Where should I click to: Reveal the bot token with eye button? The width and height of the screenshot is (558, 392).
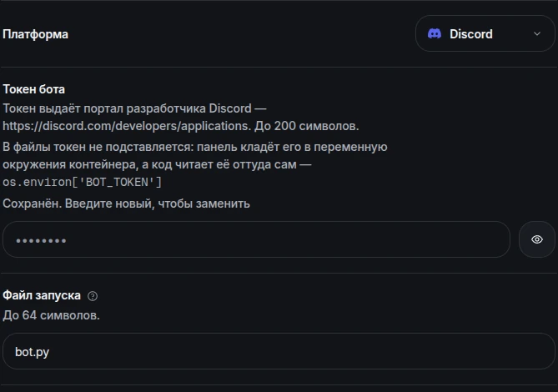pyautogui.click(x=537, y=239)
